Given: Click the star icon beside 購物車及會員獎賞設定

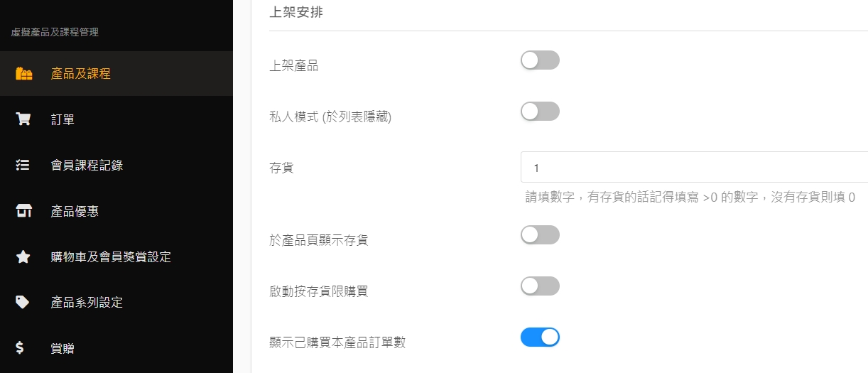Looking at the screenshot, I should pos(23,257).
